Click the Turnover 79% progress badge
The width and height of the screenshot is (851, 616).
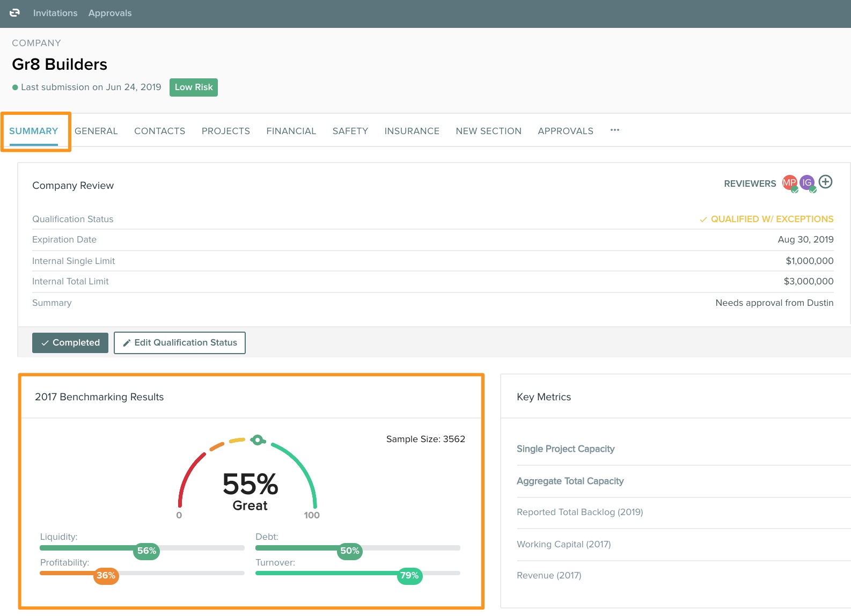coord(409,576)
